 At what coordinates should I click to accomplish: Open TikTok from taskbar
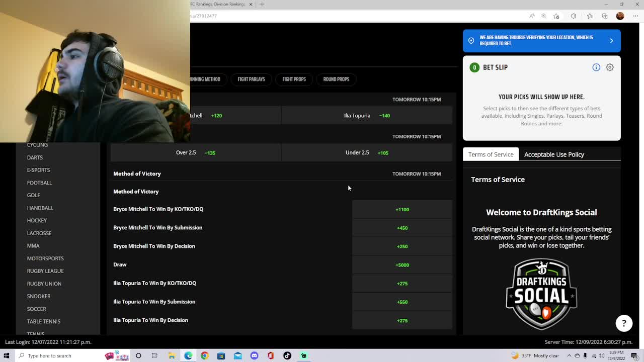[287, 355]
